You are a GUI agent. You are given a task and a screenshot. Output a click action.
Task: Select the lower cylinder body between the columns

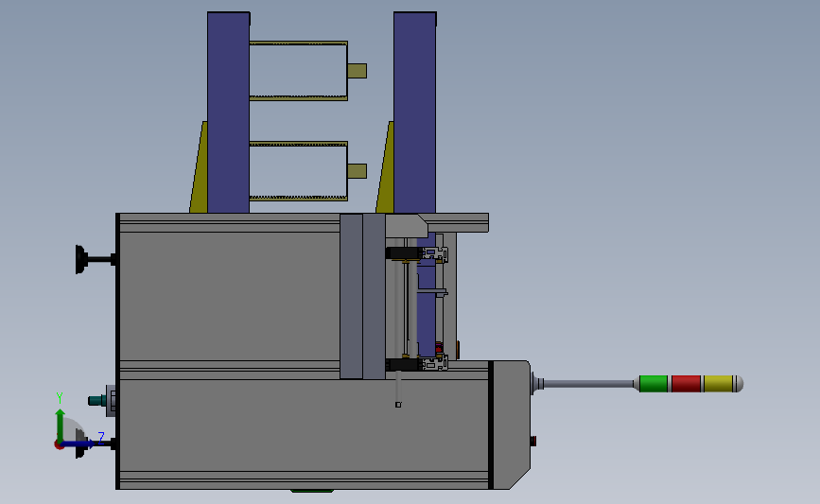click(x=298, y=171)
